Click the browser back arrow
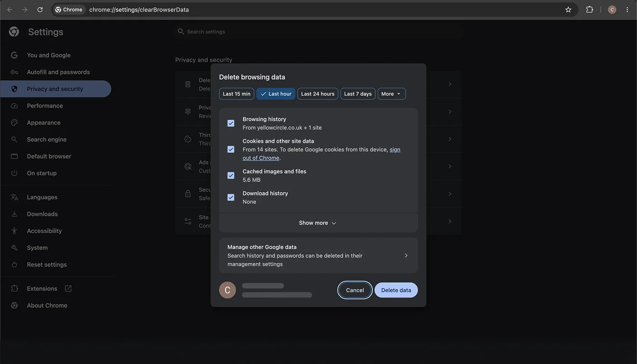 click(x=10, y=10)
